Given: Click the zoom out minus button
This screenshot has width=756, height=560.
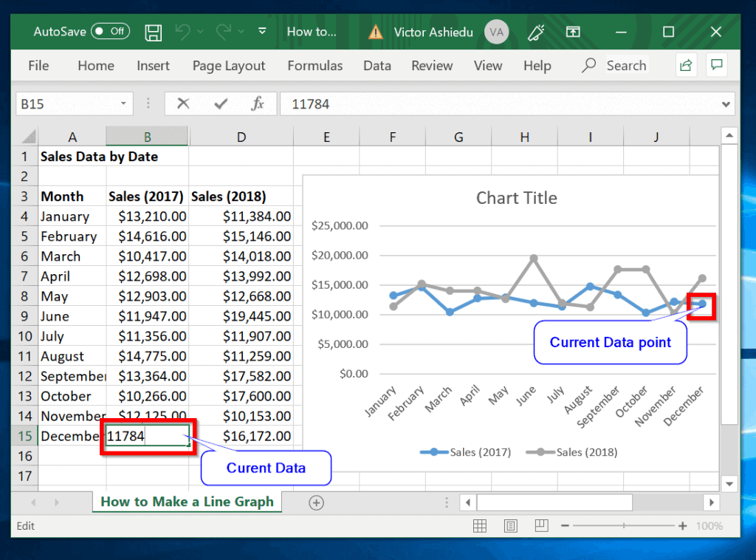Looking at the screenshot, I should [565, 526].
